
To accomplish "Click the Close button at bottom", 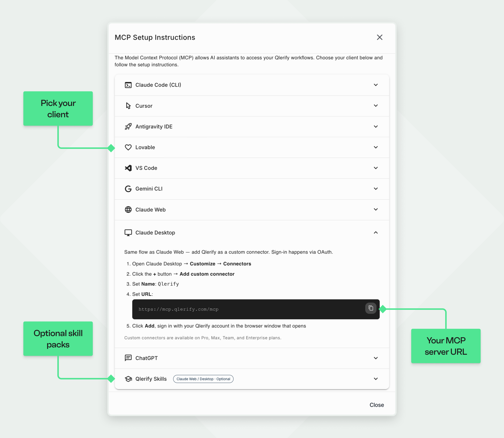I will [x=377, y=405].
